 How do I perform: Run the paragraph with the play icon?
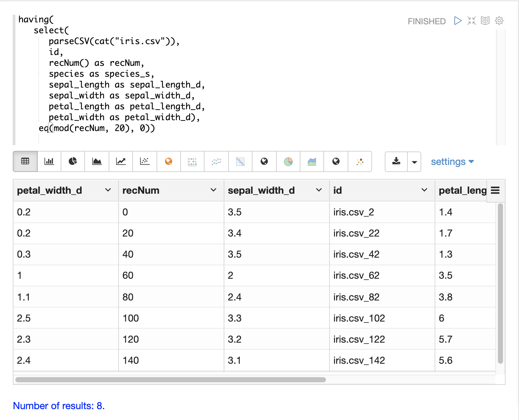click(458, 21)
